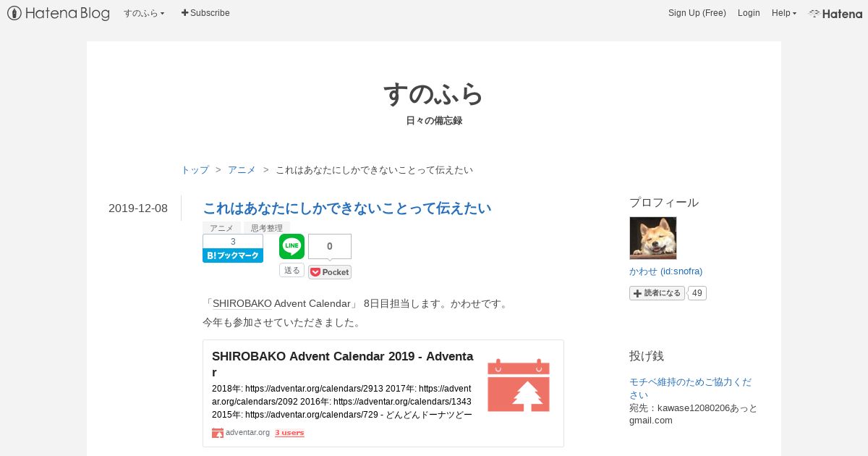Click the B!ブックマーク button
This screenshot has height=456, width=868.
pos(233,256)
